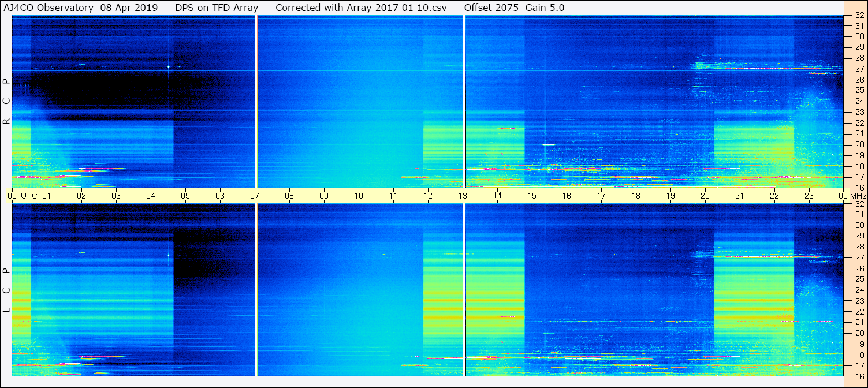Viewport: 868px width, 388px height.
Task: Select the 32 MHz tick in RCP panel
Action: (859, 15)
